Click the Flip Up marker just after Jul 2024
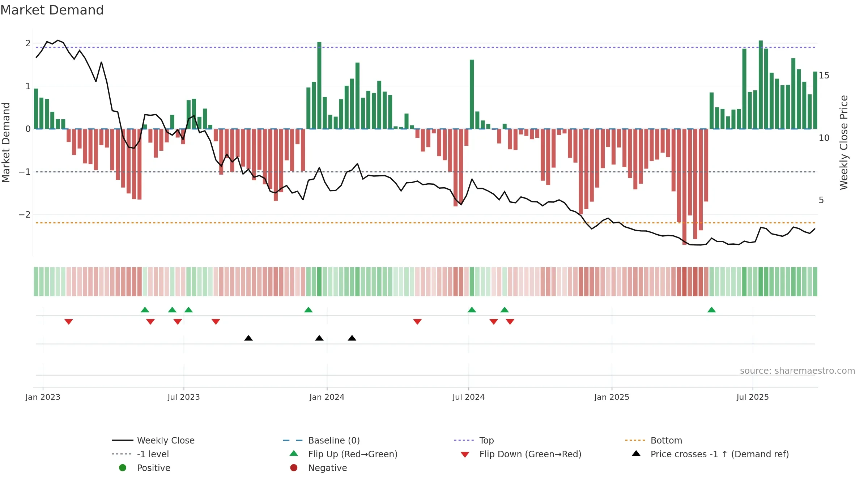 tap(472, 310)
